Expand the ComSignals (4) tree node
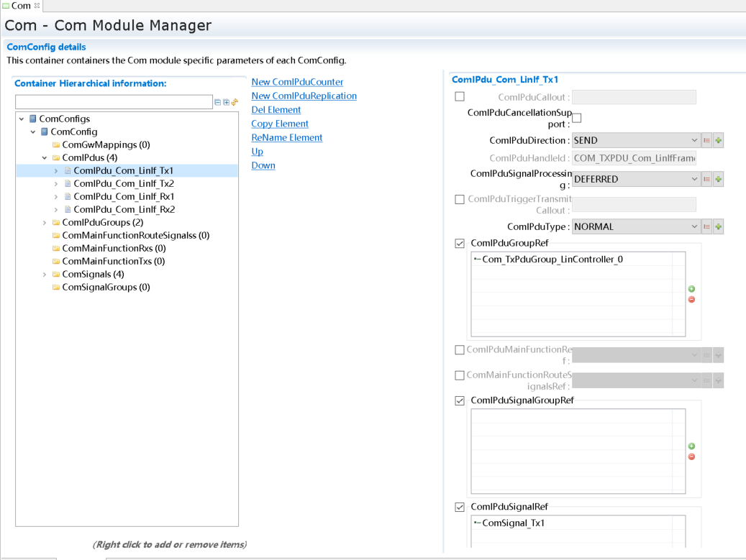Screen dimensions: 746x560 pyautogui.click(x=45, y=275)
